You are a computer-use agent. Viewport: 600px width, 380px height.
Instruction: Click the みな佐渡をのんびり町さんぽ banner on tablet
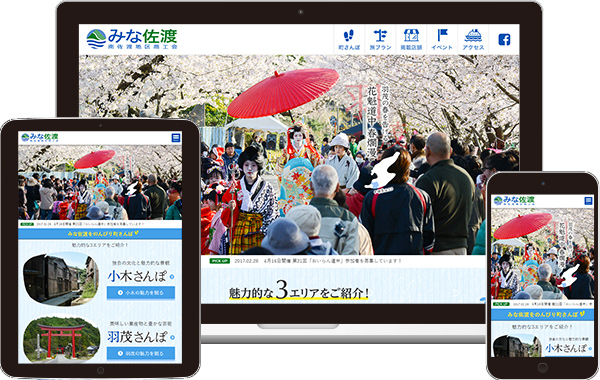point(100,233)
